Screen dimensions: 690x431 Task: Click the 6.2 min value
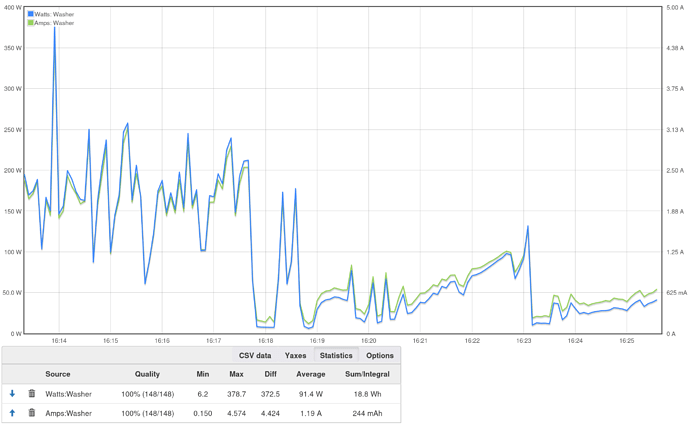coord(202,394)
